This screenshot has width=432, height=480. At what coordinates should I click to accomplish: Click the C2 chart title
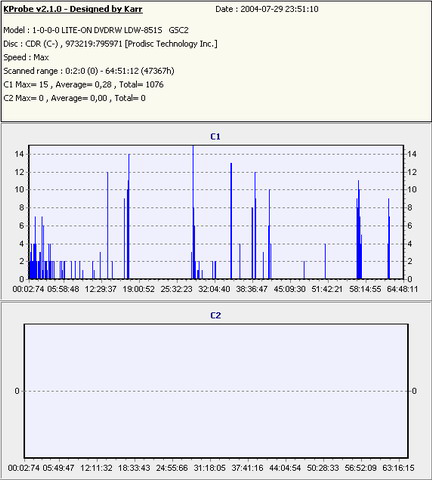[x=215, y=315]
